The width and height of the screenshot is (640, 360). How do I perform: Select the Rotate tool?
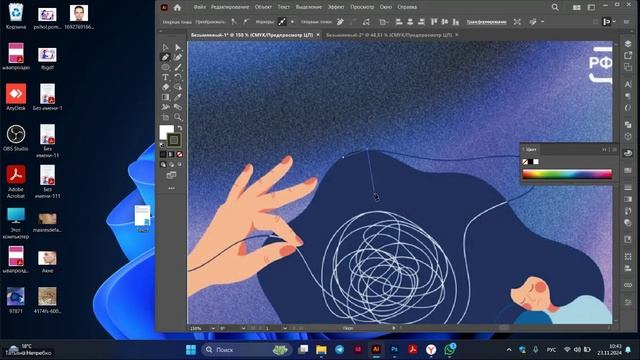point(178,77)
